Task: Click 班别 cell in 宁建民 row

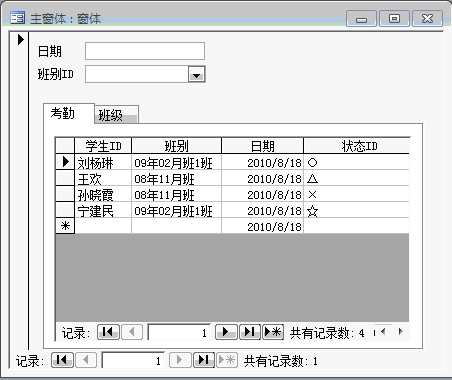Action: point(177,211)
